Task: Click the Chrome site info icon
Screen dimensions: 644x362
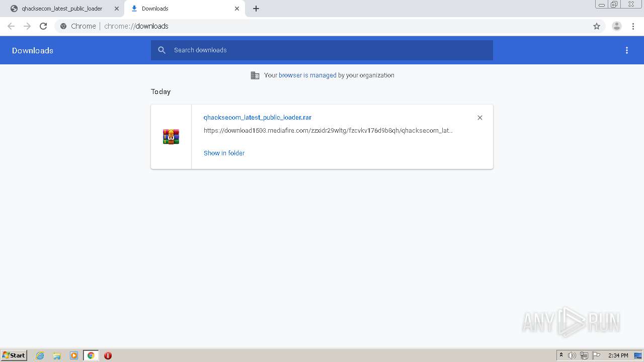Action: (63, 26)
